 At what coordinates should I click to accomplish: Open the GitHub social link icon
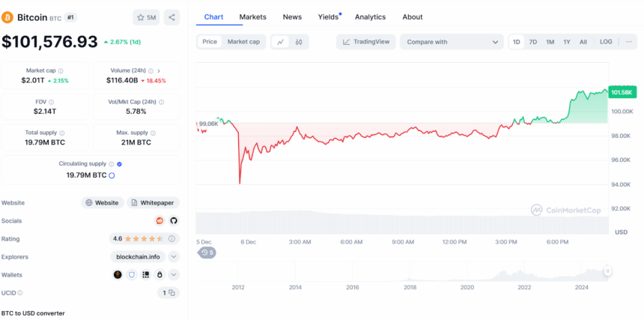[x=173, y=220]
